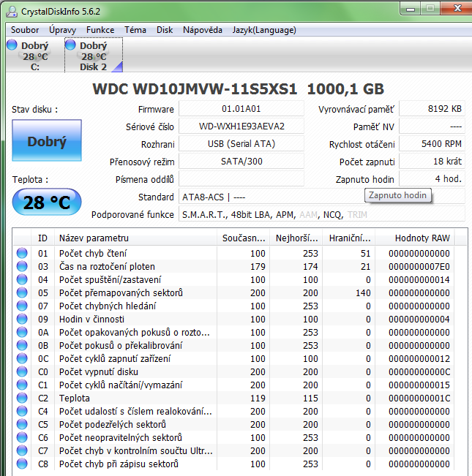Click RAW value 000000000015 in row C1
The height and width of the screenshot is (476, 472).
click(x=419, y=385)
